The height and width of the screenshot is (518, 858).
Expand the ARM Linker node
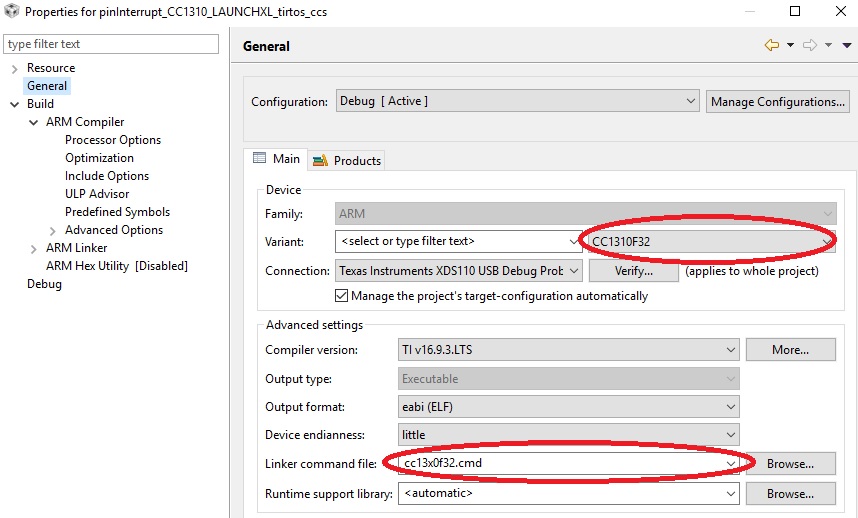(33, 248)
